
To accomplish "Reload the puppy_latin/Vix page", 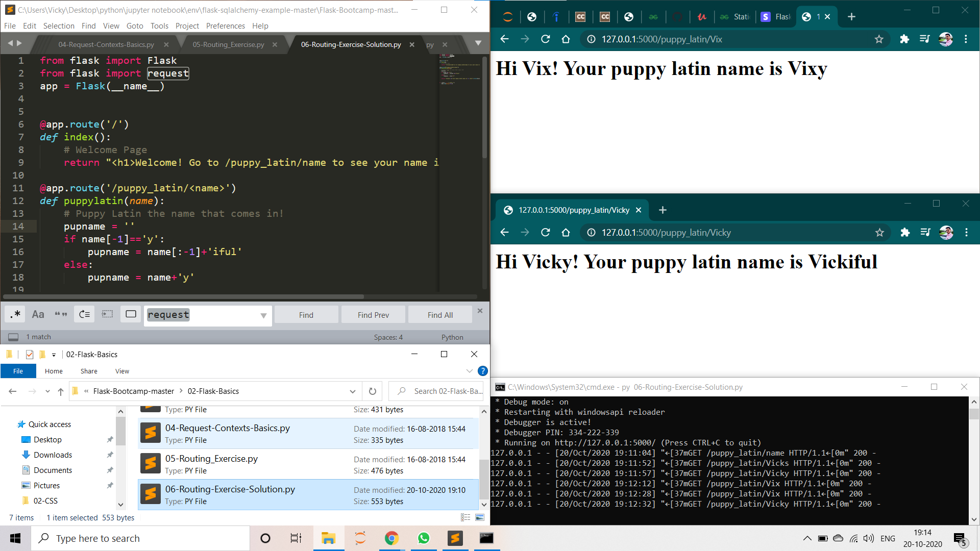I will point(545,39).
